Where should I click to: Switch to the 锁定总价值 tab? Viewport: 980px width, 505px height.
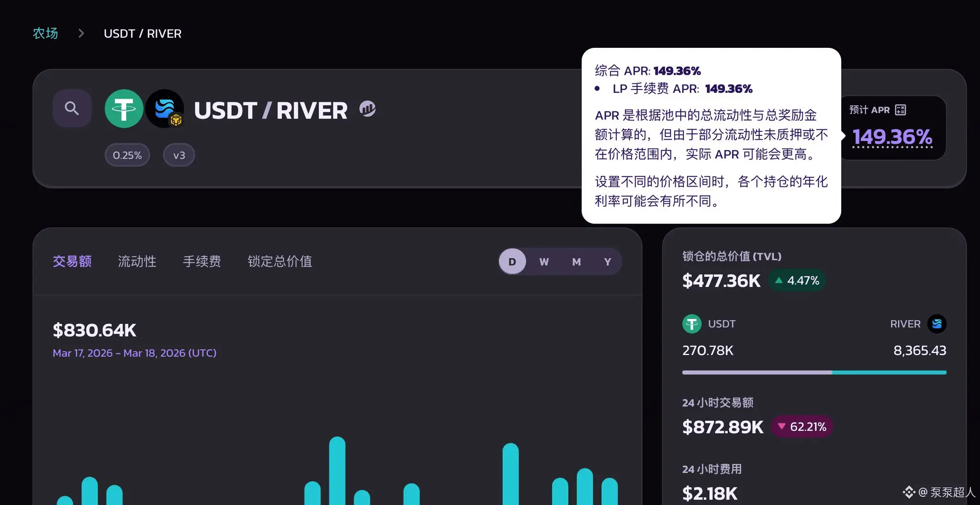pos(280,261)
